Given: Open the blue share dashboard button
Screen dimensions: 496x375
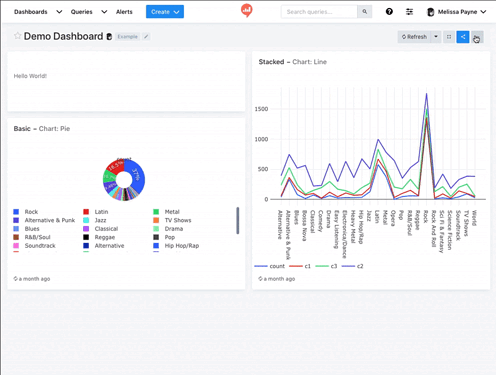Looking at the screenshot, I should (x=463, y=37).
